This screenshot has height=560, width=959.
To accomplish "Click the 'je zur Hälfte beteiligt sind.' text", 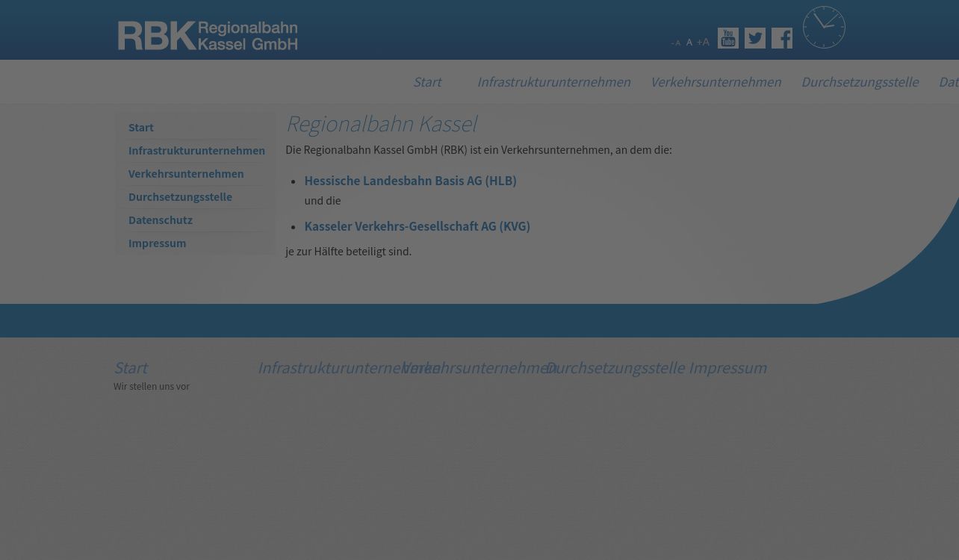I will tap(348, 251).
